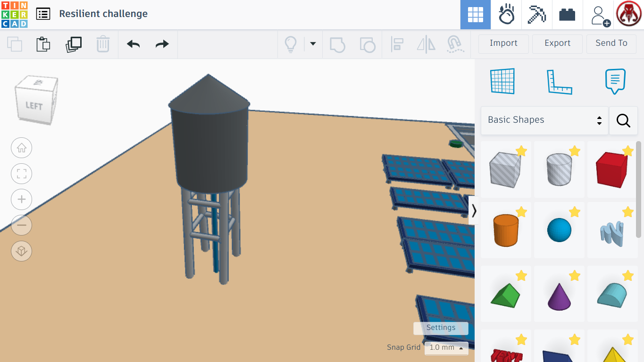Open the user profile avatar
This screenshot has width=644, height=362.
pos(629,15)
